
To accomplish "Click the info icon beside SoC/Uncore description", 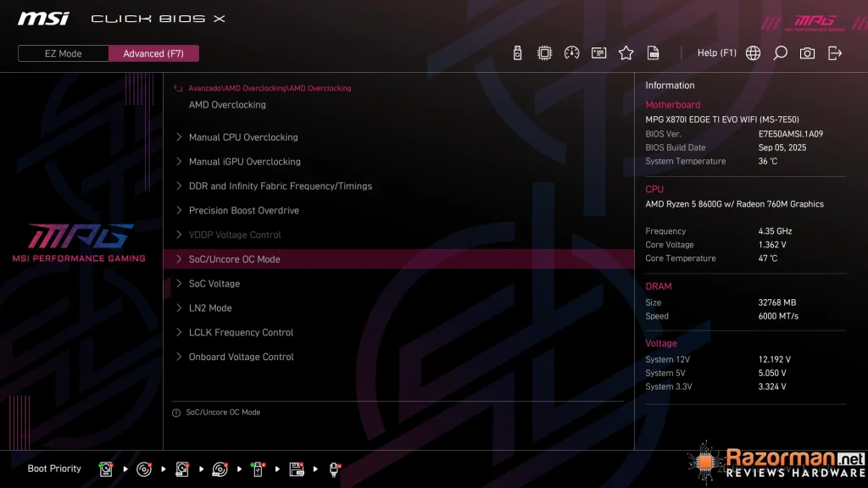I will 176,413.
